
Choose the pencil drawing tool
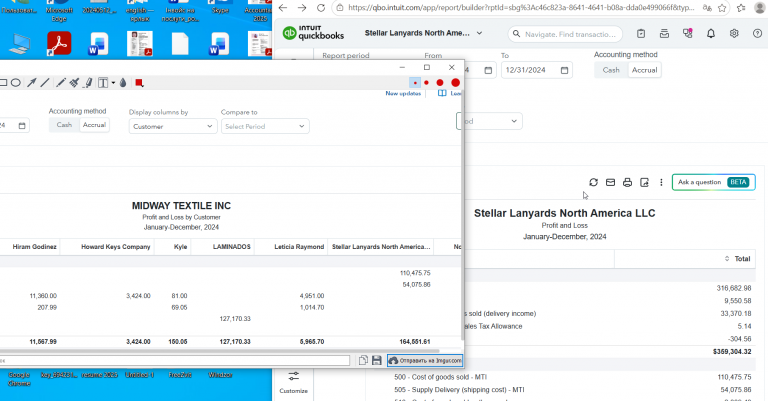(x=60, y=83)
